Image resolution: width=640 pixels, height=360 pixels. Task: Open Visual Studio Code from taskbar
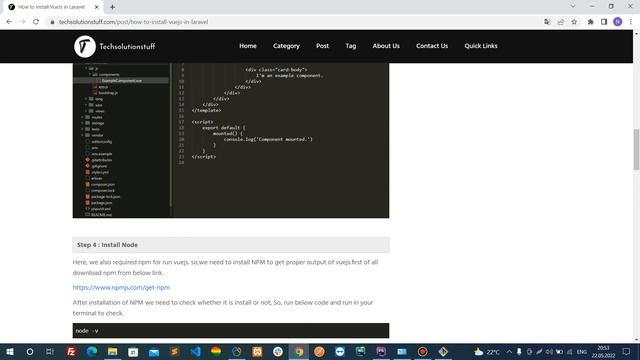click(195, 351)
